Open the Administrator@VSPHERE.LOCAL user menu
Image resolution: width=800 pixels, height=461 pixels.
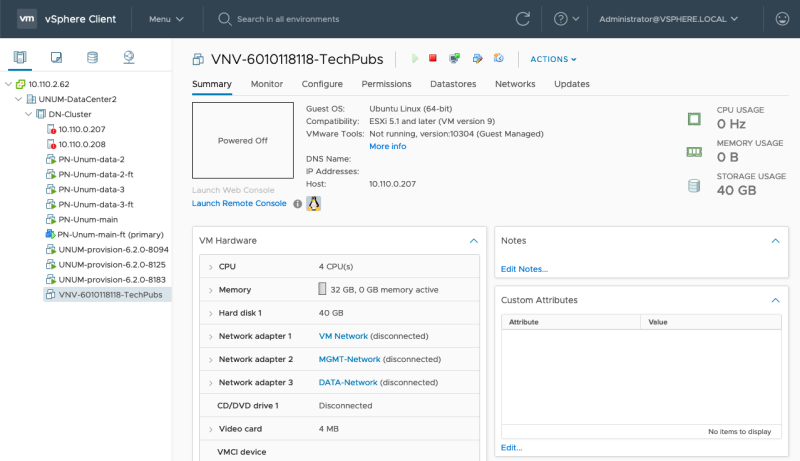point(668,19)
